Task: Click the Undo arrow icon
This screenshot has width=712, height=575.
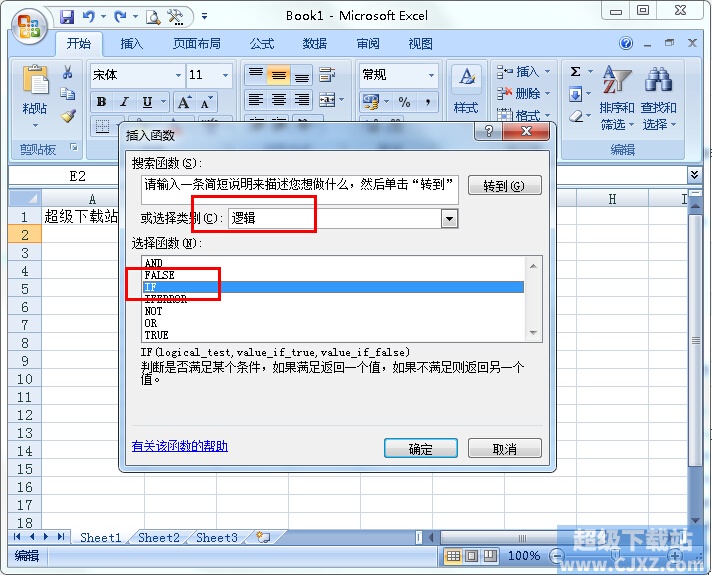Action: [x=89, y=17]
